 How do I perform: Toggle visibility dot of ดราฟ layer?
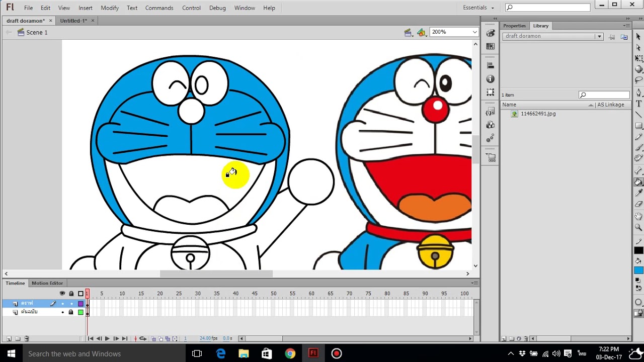[x=62, y=304]
